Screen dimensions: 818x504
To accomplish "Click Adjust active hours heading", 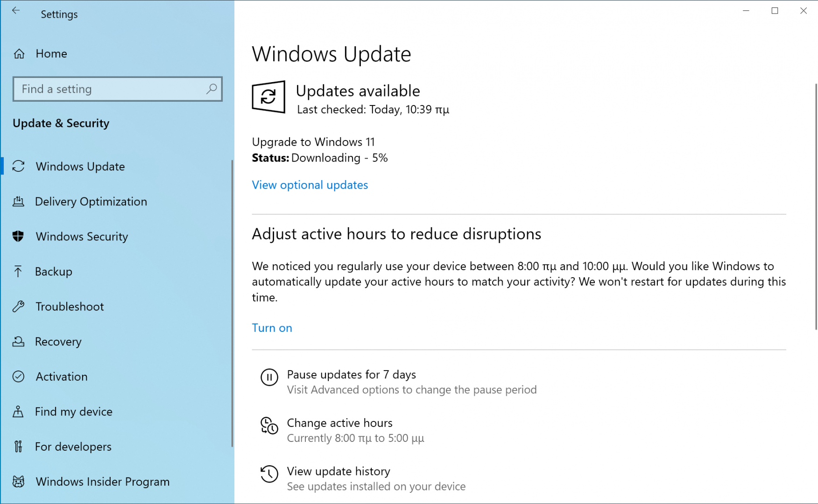I will click(x=396, y=234).
